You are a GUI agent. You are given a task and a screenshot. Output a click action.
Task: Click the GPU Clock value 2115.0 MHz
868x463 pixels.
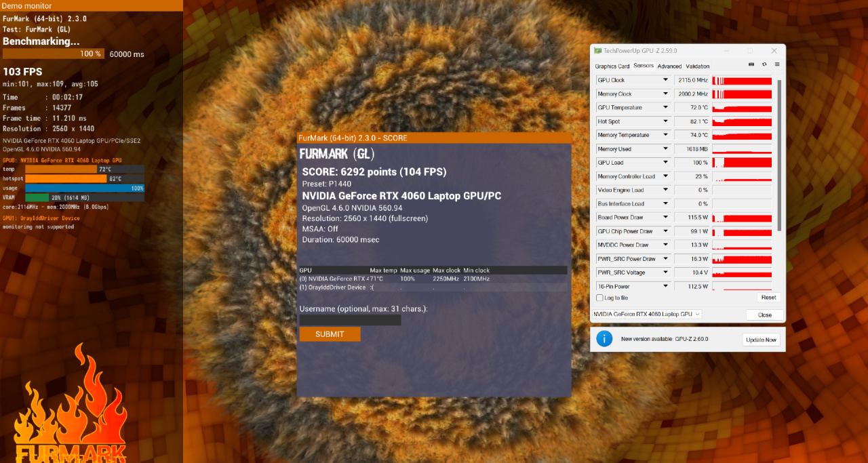click(x=692, y=80)
